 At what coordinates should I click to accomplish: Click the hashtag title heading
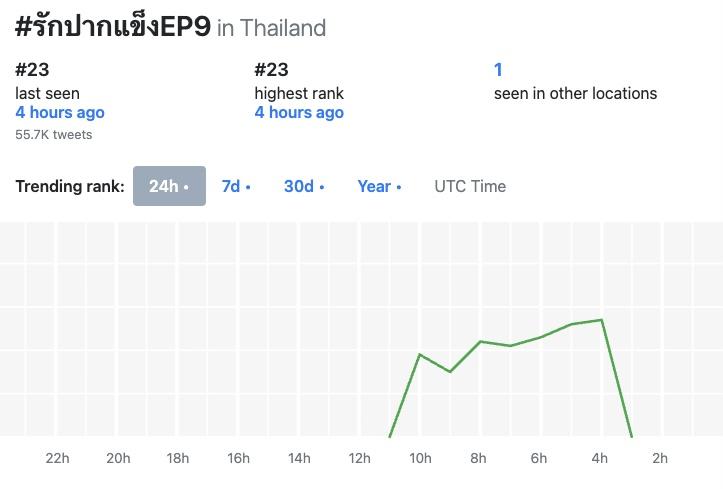[113, 27]
